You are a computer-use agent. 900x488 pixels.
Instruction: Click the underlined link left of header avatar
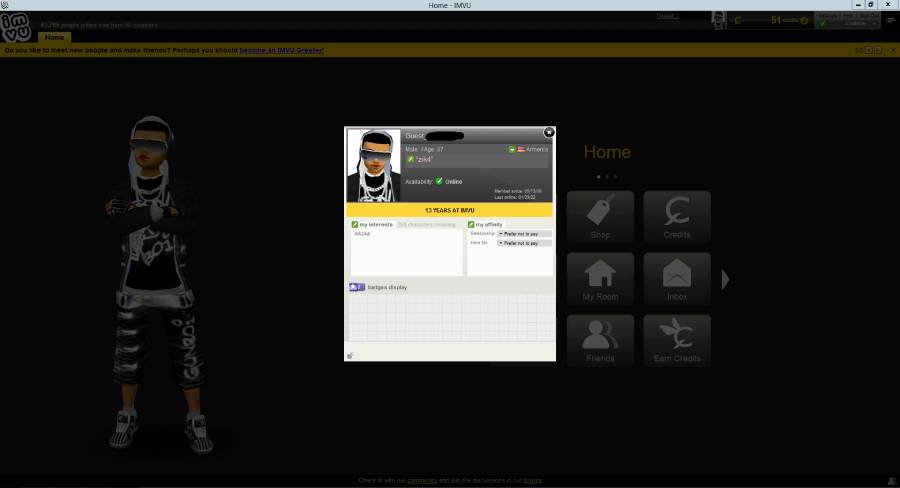(x=668, y=16)
